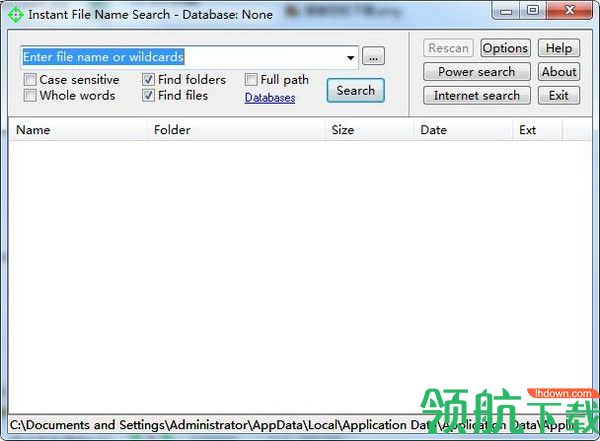
Task: Open the Databases link
Action: [x=270, y=98]
